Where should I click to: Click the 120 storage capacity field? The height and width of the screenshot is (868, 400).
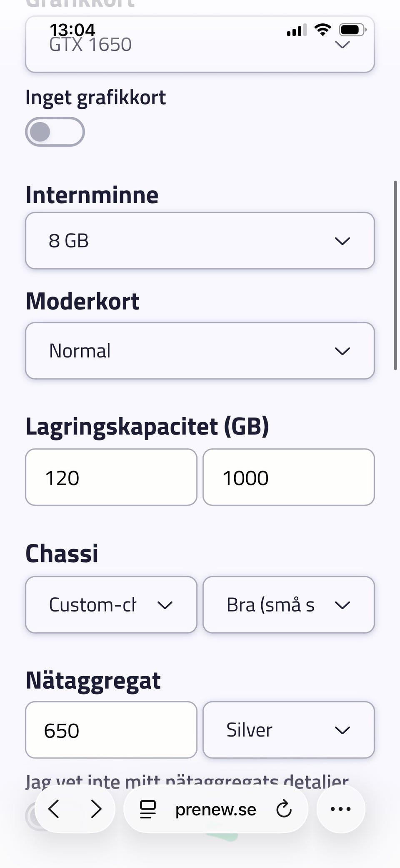(x=111, y=477)
